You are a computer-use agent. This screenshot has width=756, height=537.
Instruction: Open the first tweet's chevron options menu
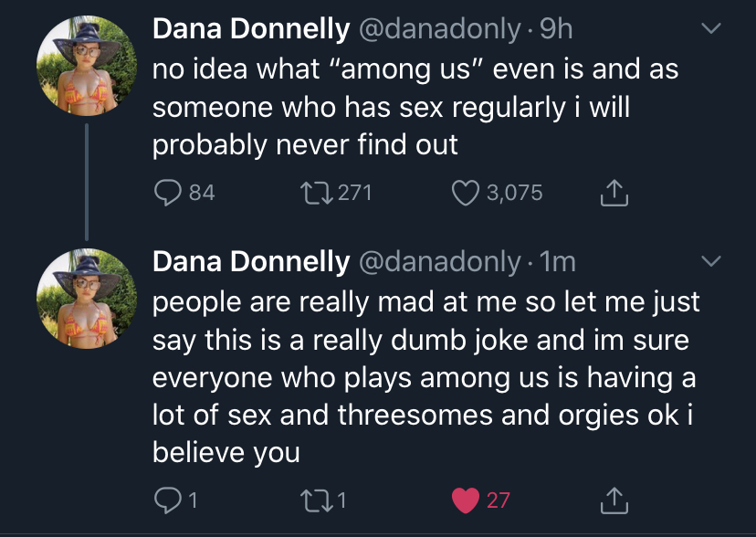[709, 30]
